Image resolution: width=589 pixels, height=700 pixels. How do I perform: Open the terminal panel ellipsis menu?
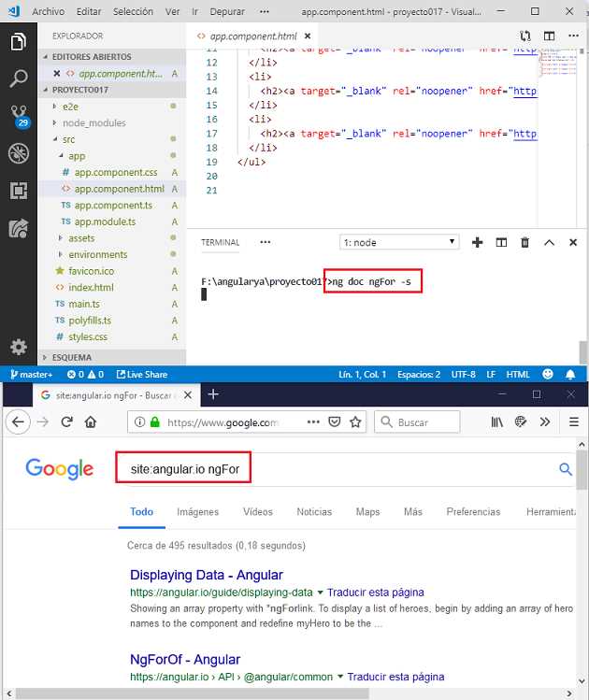[x=266, y=242]
